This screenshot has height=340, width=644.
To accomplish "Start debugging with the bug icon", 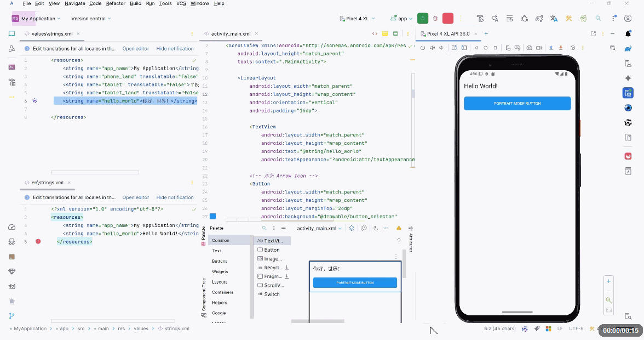I will (435, 19).
